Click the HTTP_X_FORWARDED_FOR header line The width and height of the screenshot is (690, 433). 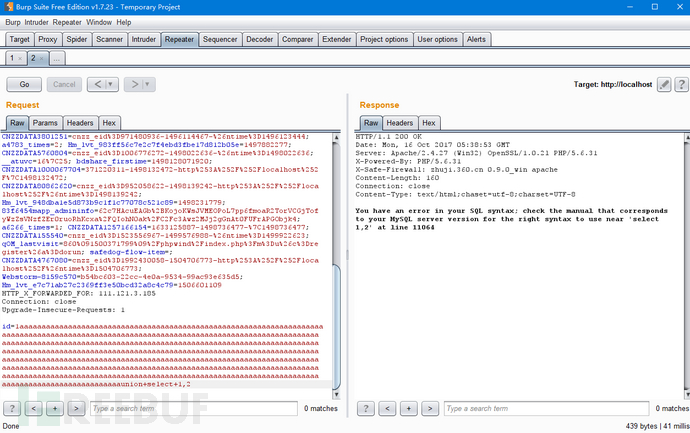79,294
